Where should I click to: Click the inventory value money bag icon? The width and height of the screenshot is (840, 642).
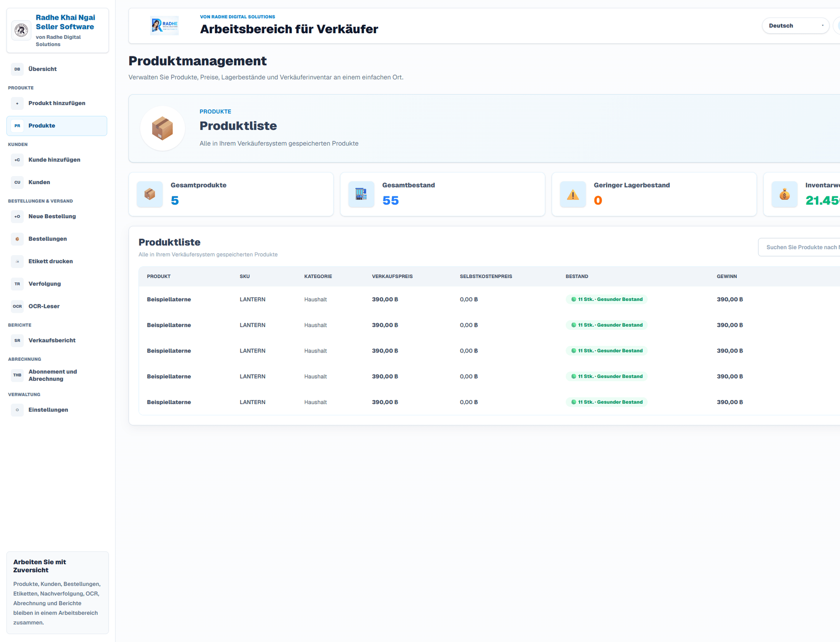point(784,194)
